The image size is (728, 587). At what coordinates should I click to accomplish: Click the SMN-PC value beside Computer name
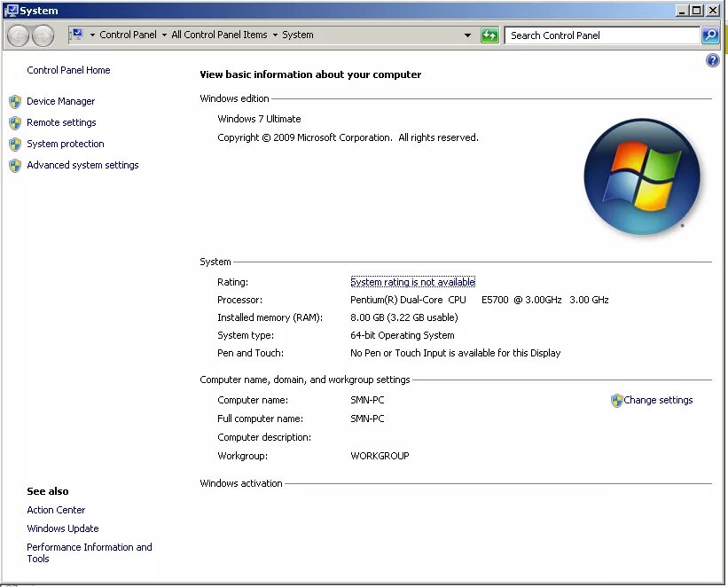coord(367,400)
